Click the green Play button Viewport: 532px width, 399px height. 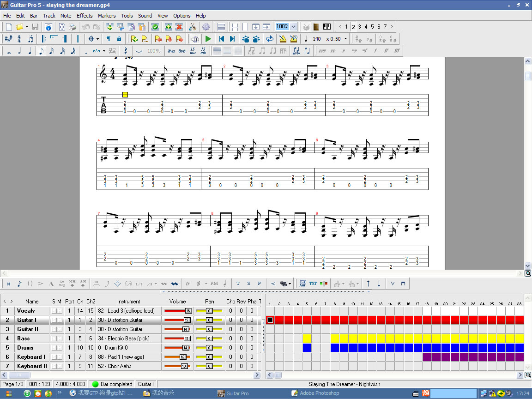click(208, 39)
